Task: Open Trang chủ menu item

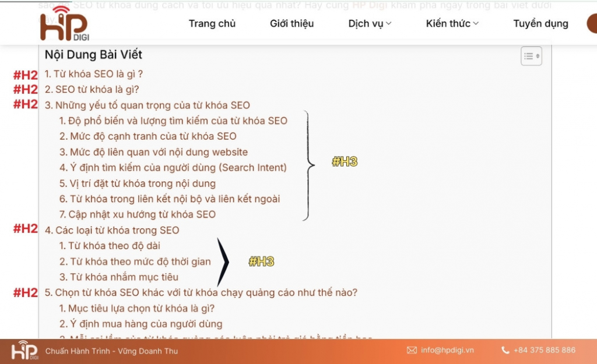Action: (212, 23)
